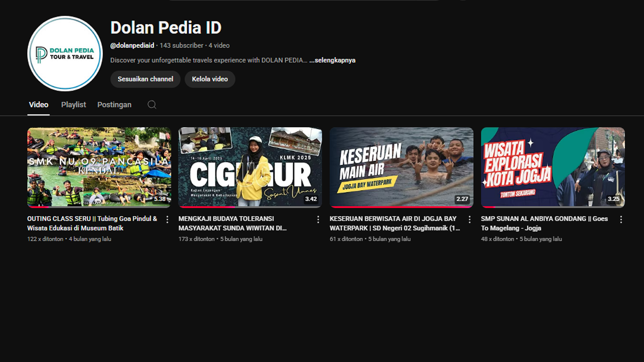This screenshot has height=362, width=644.
Task: Select the Video tab
Action: coord(39,104)
